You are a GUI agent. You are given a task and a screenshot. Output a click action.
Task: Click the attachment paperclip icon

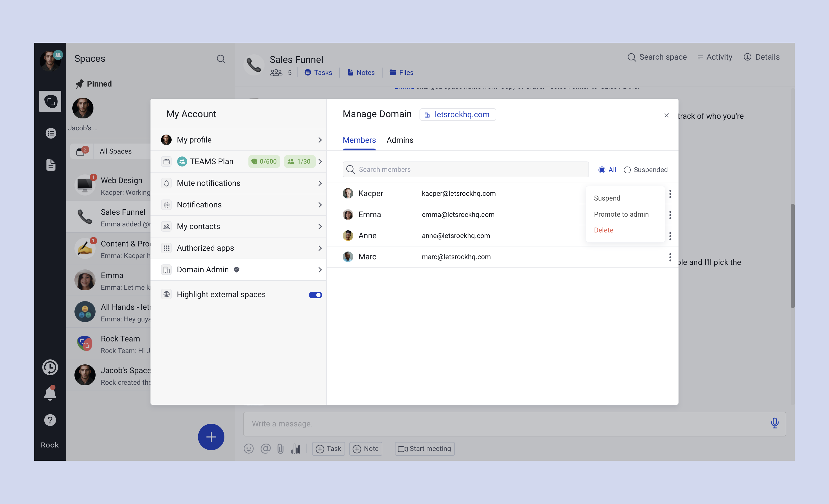click(280, 449)
